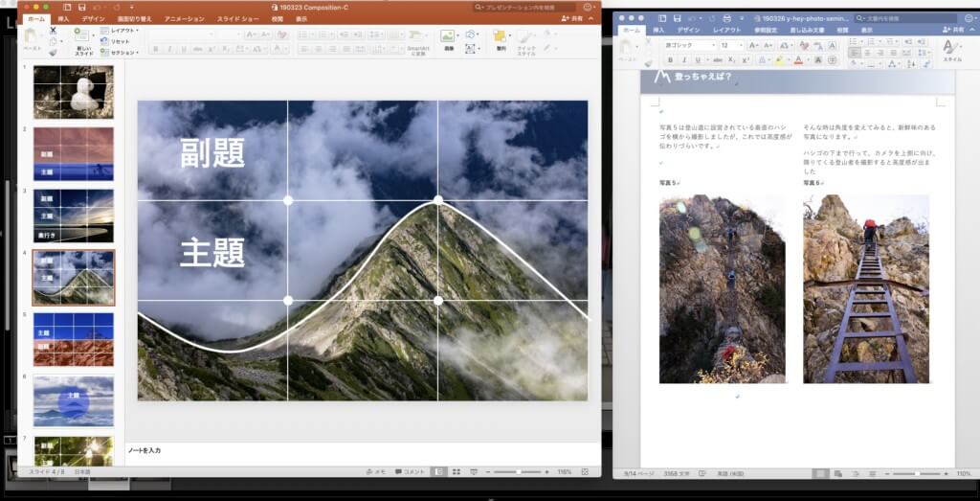Select slide 6 thumbnail with blue circle
Viewport: 980px width, 501px height.
pyautogui.click(x=74, y=400)
